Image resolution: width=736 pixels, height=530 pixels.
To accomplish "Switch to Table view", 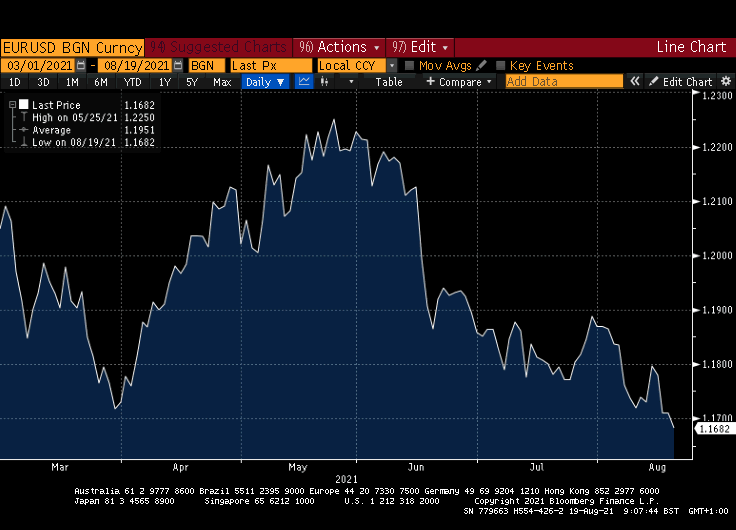I will [x=389, y=82].
